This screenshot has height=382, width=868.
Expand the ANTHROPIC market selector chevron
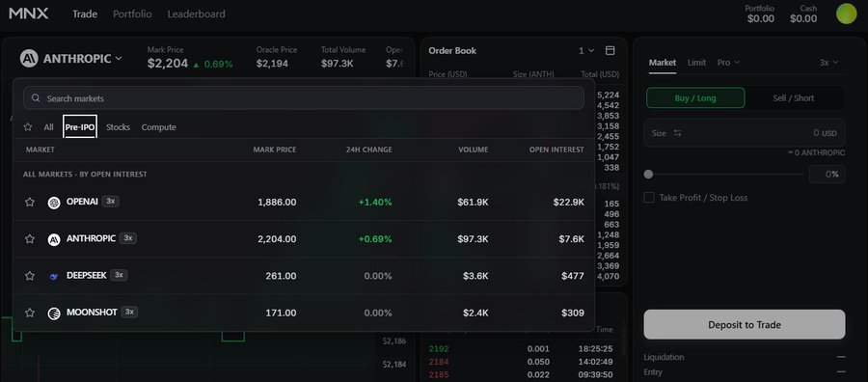click(119, 58)
